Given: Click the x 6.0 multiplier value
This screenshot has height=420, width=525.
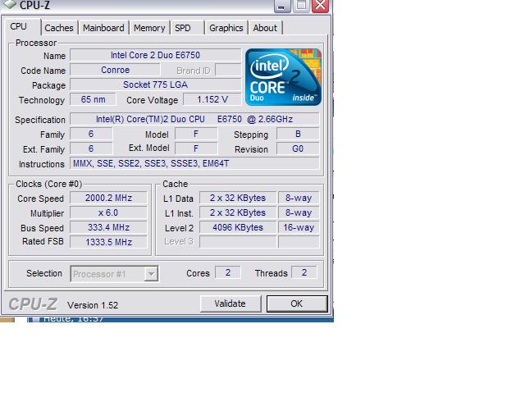Looking at the screenshot, I should tap(108, 212).
